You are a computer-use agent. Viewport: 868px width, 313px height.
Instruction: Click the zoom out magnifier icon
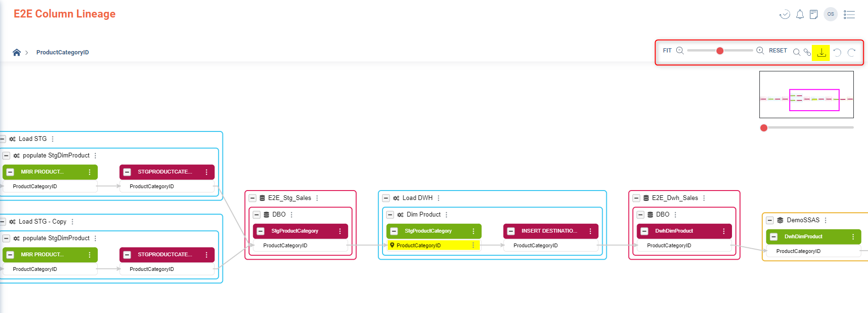point(680,51)
